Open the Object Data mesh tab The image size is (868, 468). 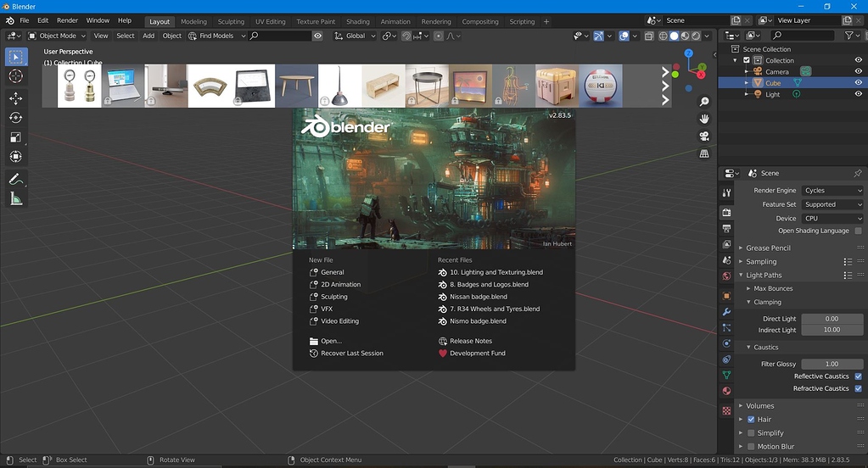(x=726, y=375)
